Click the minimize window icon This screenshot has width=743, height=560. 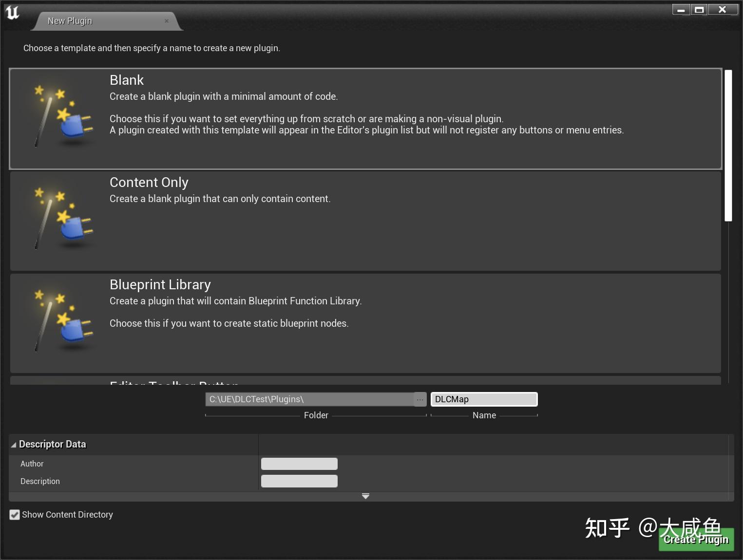pyautogui.click(x=680, y=9)
